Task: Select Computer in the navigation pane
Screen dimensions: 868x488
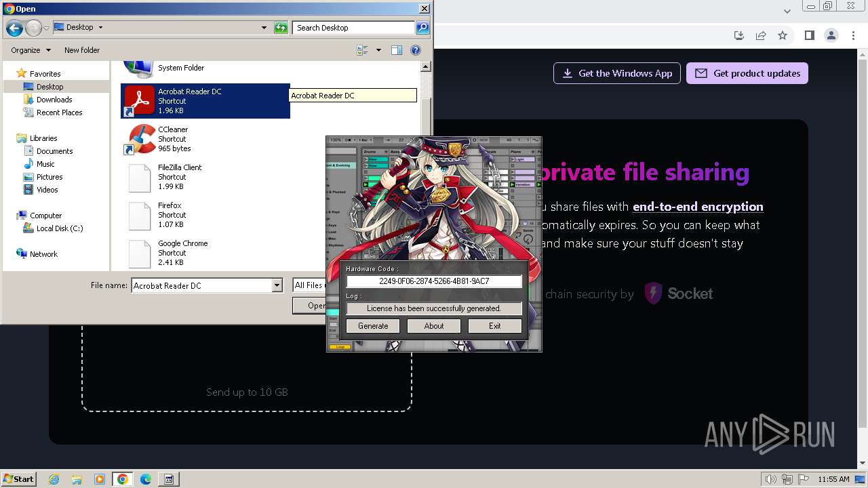Action: [x=45, y=216]
